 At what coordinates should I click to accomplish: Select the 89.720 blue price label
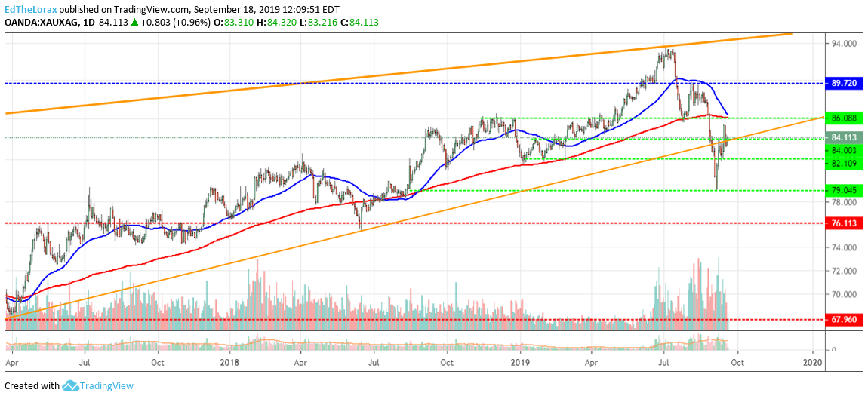844,83
